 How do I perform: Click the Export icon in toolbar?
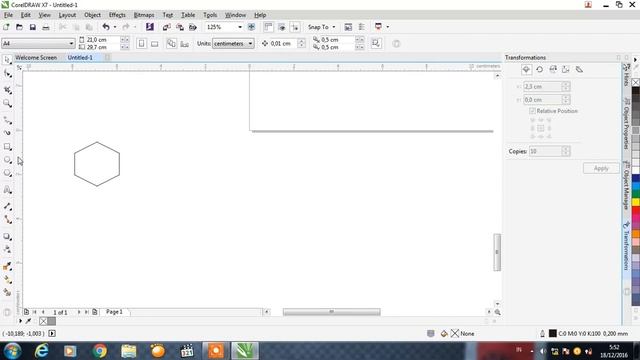coord(180,27)
